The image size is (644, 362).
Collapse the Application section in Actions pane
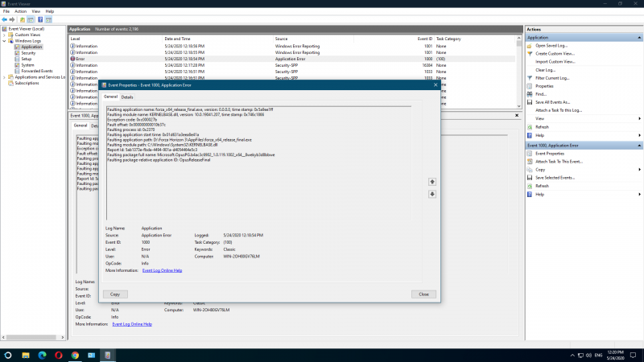(x=638, y=37)
